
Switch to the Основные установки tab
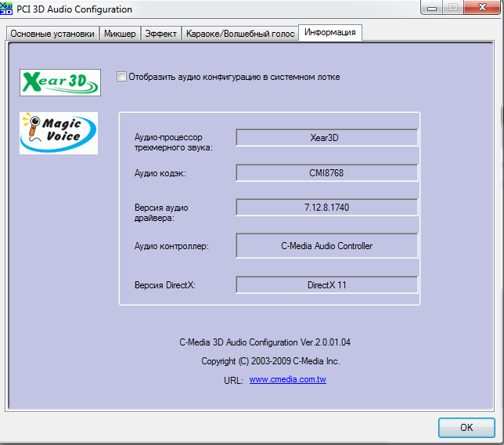coord(52,34)
